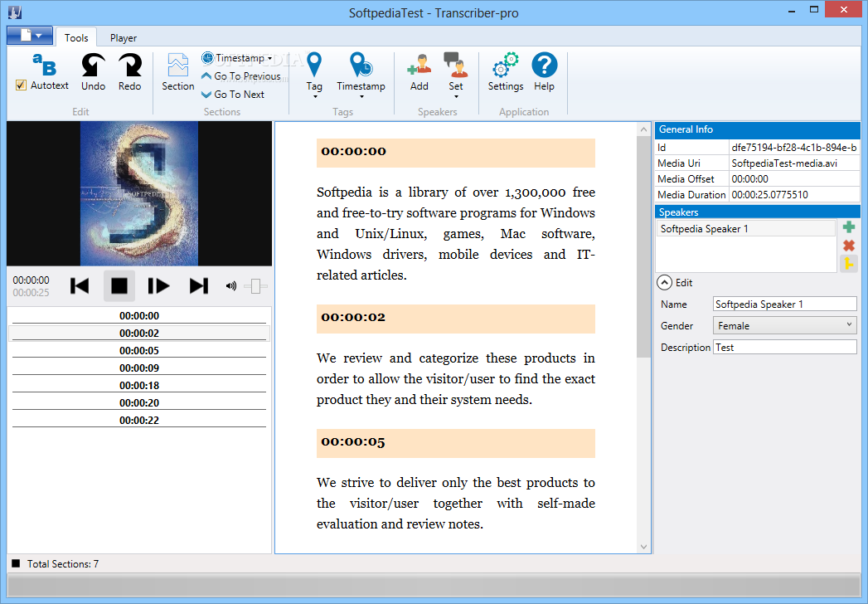The width and height of the screenshot is (868, 604).
Task: Open the Gender combo box
Action: click(x=784, y=326)
